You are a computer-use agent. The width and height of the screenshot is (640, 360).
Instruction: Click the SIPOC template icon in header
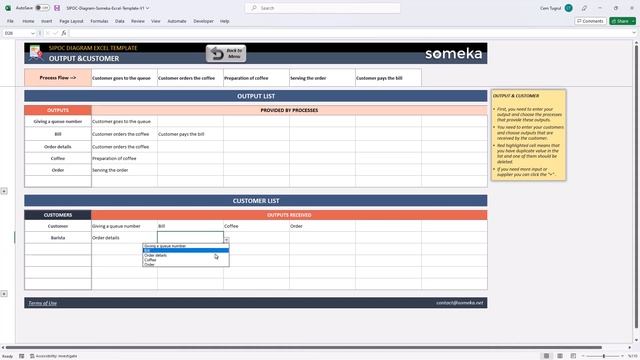[x=36, y=53]
